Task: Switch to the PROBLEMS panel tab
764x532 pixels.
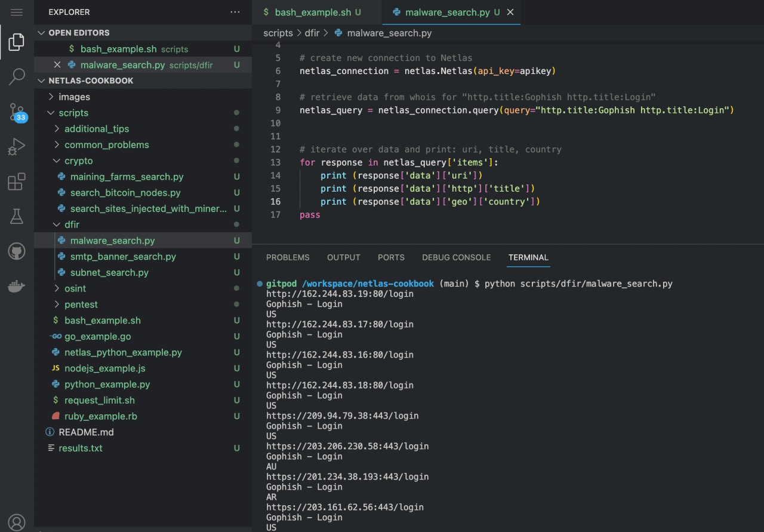Action: (288, 257)
